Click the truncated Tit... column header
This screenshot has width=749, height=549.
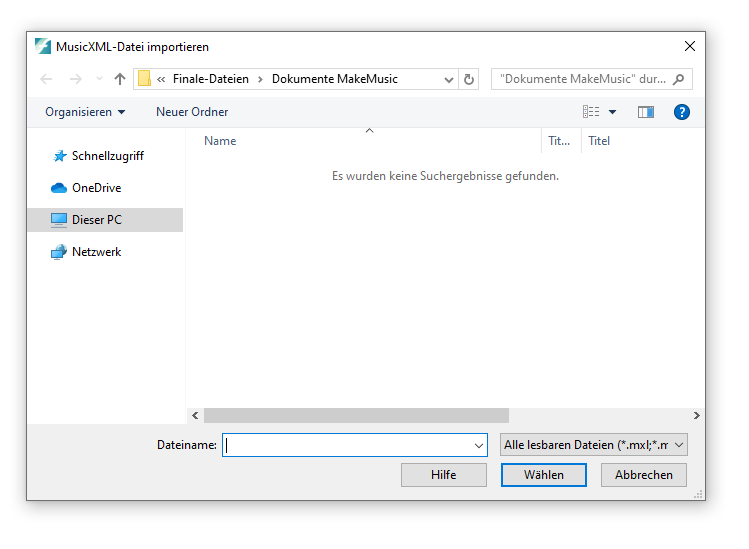click(x=561, y=141)
